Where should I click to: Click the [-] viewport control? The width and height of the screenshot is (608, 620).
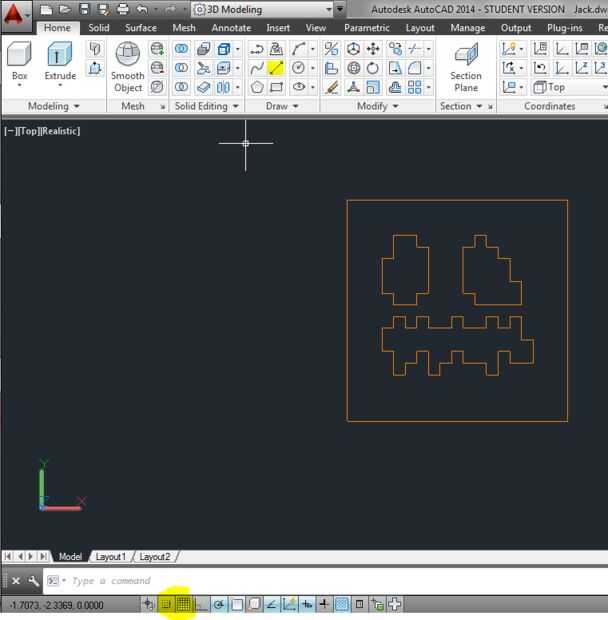(x=11, y=131)
